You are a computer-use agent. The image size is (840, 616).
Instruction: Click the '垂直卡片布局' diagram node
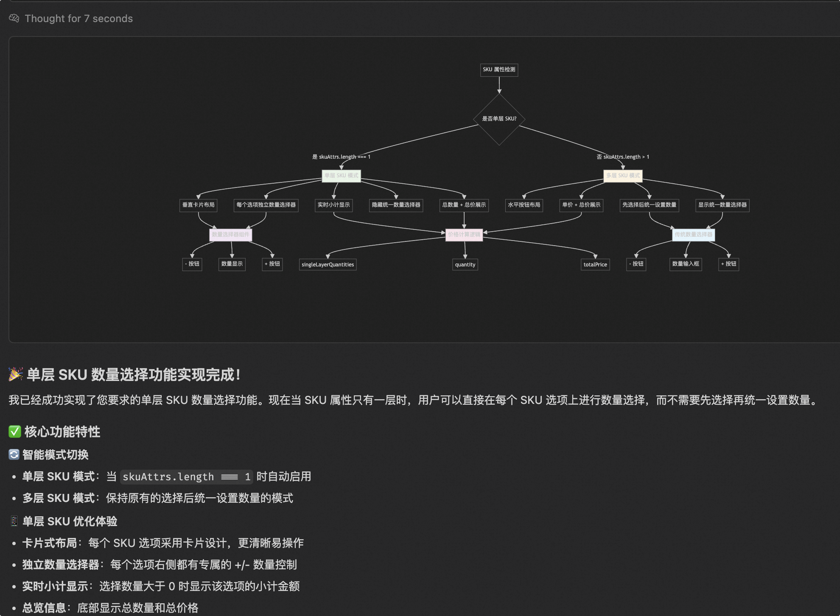pyautogui.click(x=198, y=205)
